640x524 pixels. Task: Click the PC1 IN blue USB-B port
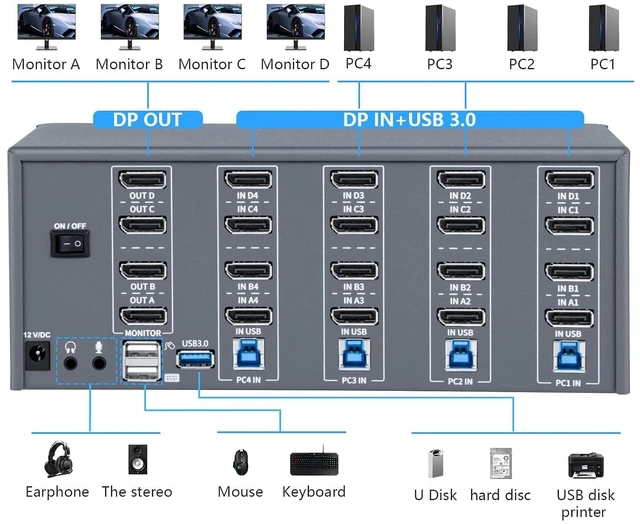coord(569,356)
